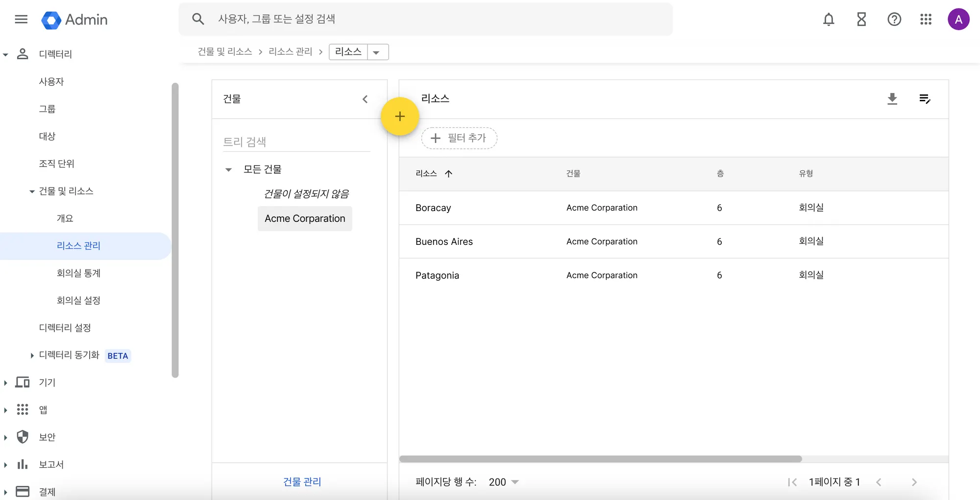Open the hourglass tasks icon
This screenshot has height=500, width=980.
coord(861,20)
